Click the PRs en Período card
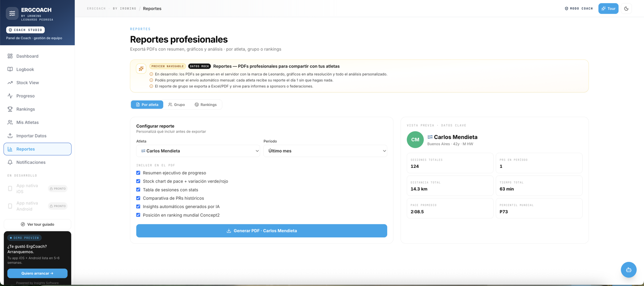 [539, 163]
